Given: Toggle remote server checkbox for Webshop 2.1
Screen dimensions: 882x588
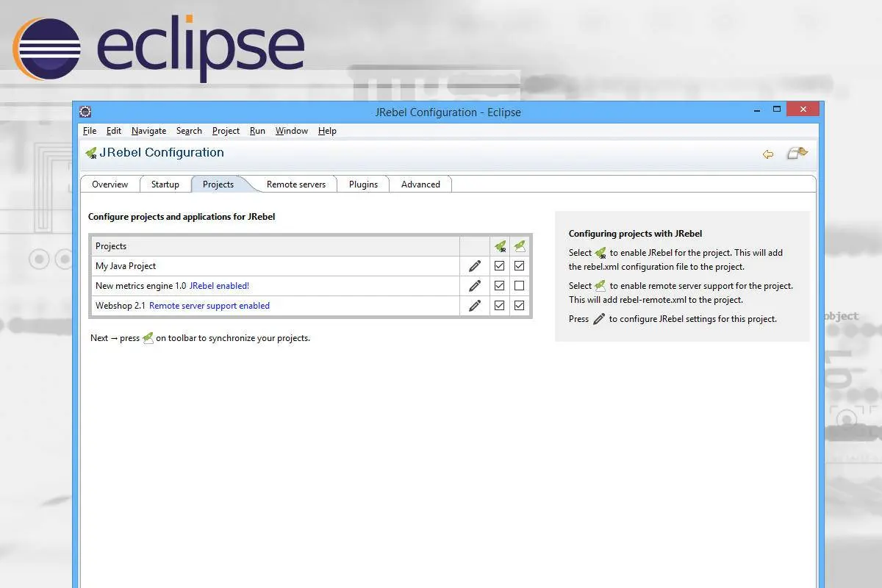Looking at the screenshot, I should [x=520, y=306].
